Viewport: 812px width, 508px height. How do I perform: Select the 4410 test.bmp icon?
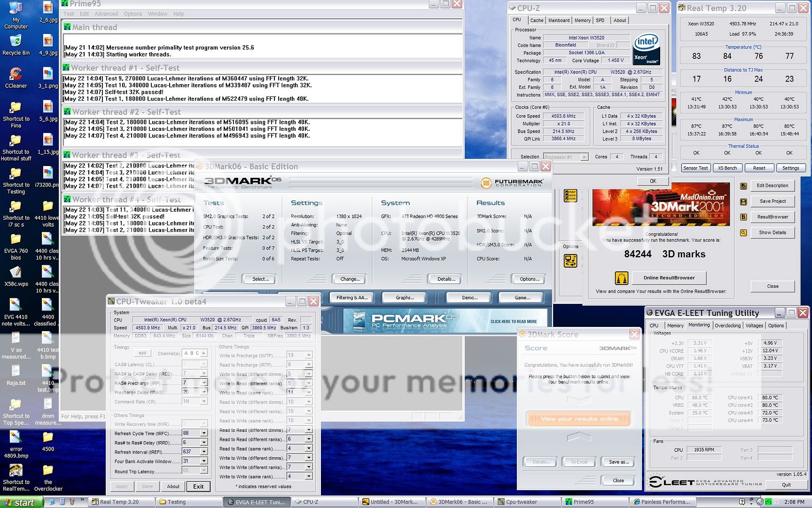point(48,379)
